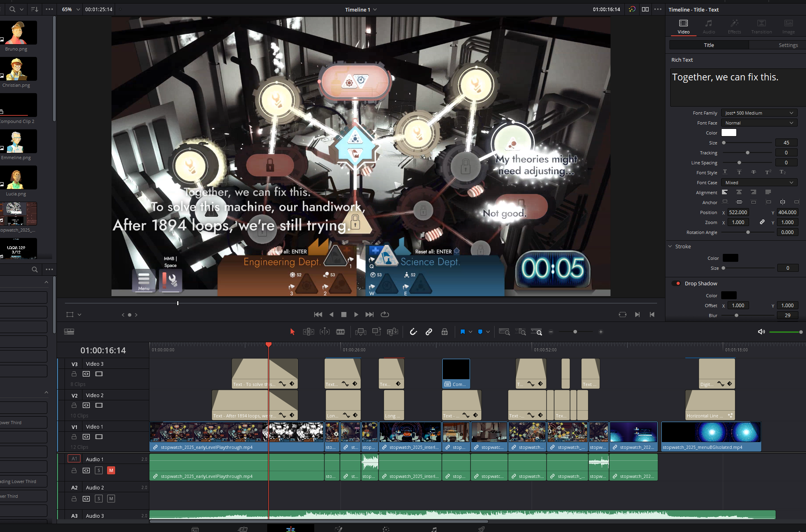Click the effects library search icon

[x=35, y=269]
